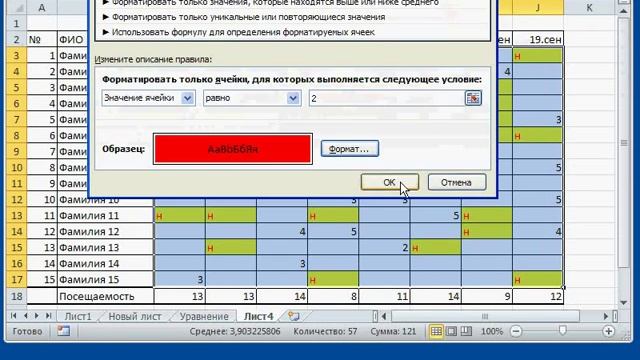Select column J header
The width and height of the screenshot is (640, 360).
(538, 8)
